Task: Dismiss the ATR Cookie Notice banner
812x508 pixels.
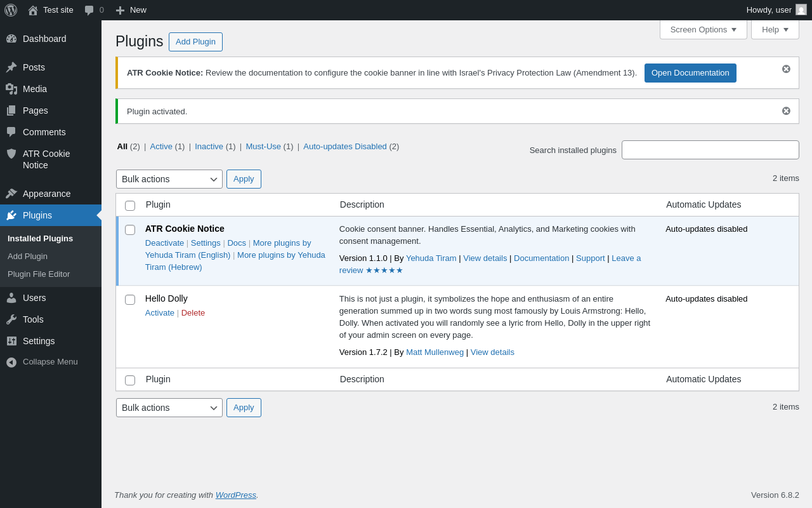Action: (x=786, y=69)
